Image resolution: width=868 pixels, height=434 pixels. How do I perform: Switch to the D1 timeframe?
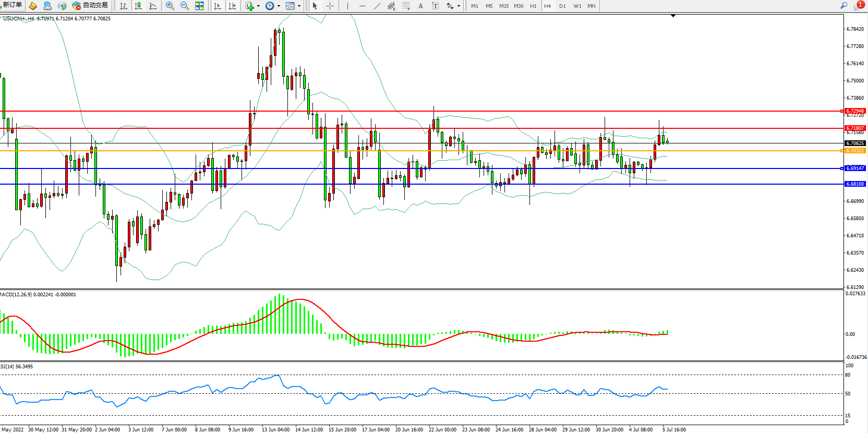(x=562, y=6)
